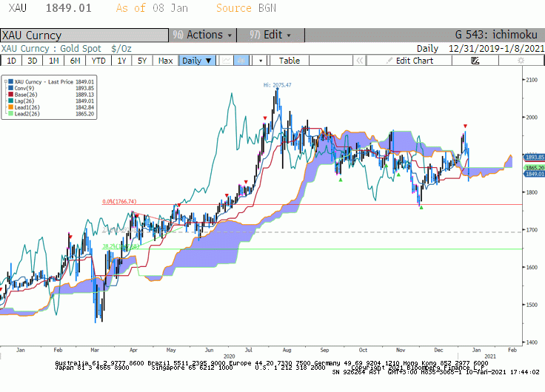Image resolution: width=545 pixels, height=392 pixels.
Task: Click the Conv(9) value 1893.85 in legend
Action: [85, 88]
